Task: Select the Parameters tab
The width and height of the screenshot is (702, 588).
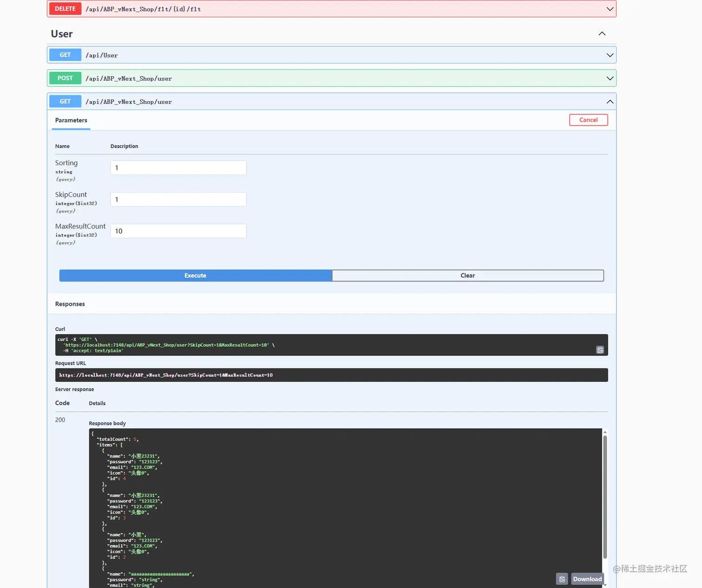Action: (71, 120)
